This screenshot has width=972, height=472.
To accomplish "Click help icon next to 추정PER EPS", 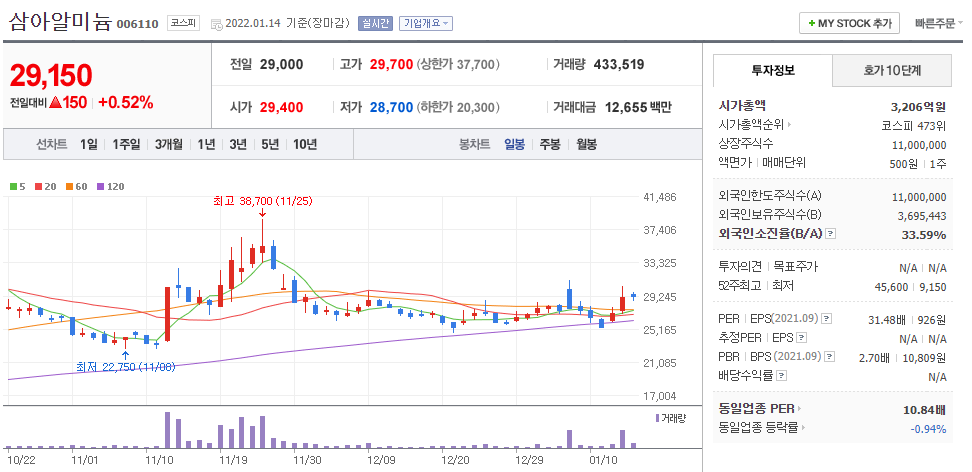I will [802, 338].
